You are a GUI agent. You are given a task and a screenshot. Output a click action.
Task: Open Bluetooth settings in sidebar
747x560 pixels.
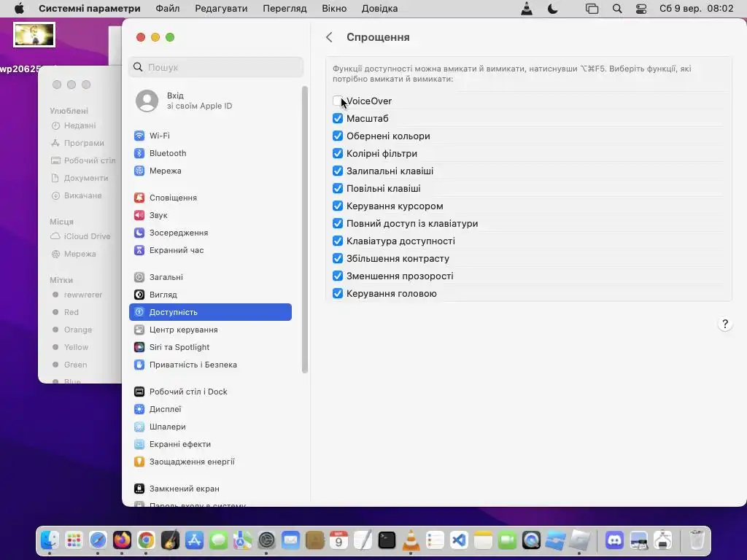point(210,153)
